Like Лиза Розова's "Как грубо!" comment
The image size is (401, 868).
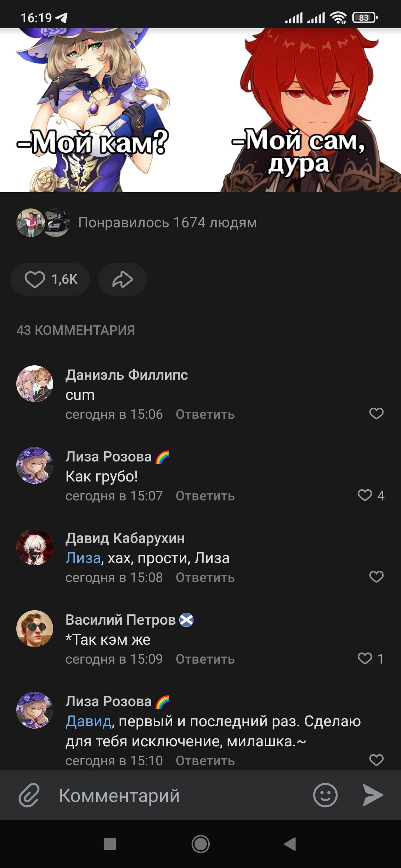click(x=365, y=495)
